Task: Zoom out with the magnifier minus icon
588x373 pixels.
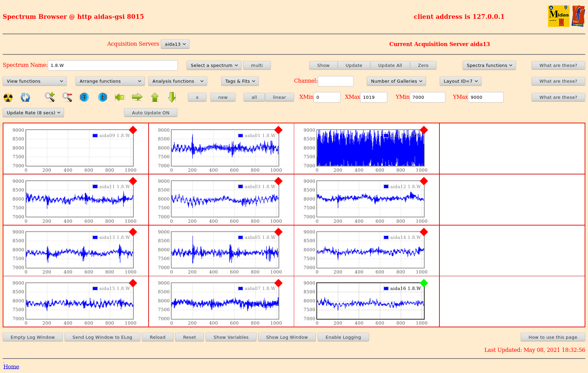Action: pyautogui.click(x=67, y=97)
